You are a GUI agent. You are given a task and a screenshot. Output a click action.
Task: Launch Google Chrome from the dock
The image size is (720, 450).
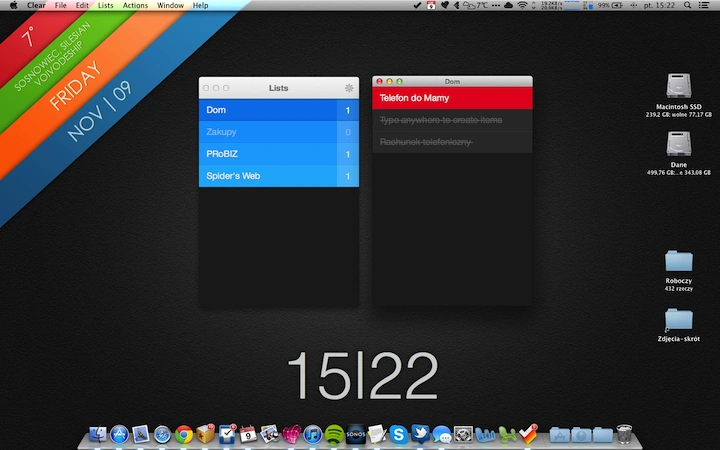[x=184, y=434]
